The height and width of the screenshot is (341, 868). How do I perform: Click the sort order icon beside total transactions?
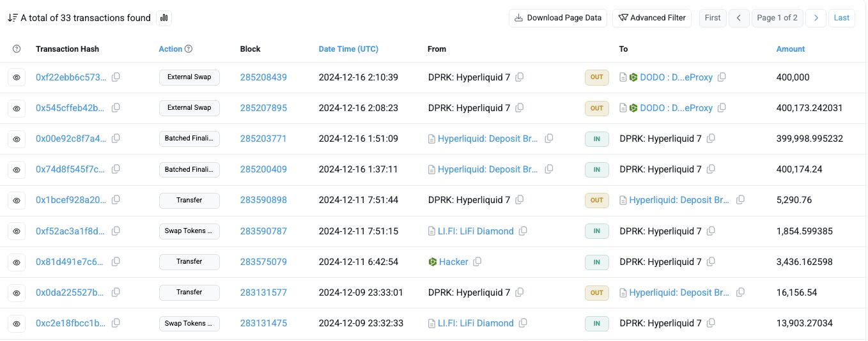(12, 18)
